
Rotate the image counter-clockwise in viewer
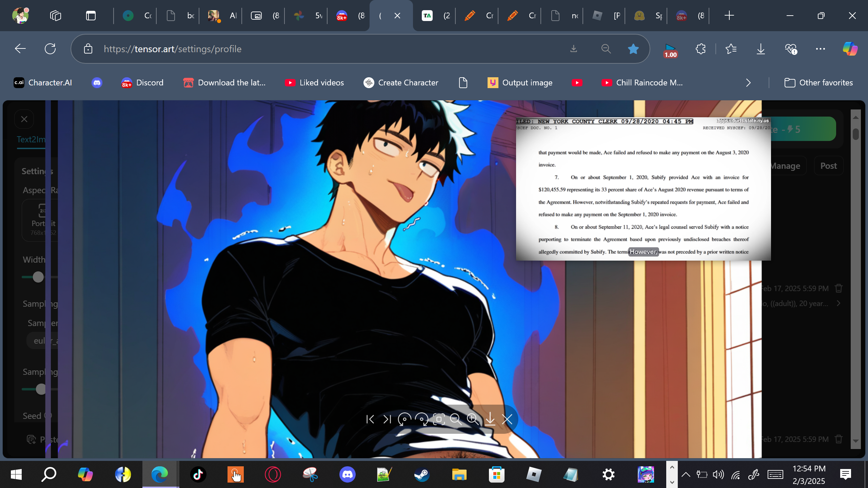click(x=404, y=420)
